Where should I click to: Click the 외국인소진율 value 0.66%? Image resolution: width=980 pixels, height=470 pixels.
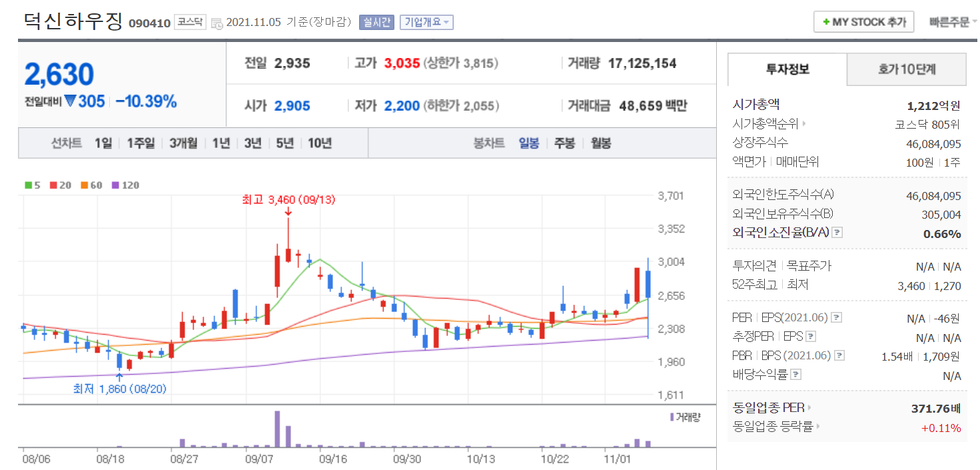942,233
